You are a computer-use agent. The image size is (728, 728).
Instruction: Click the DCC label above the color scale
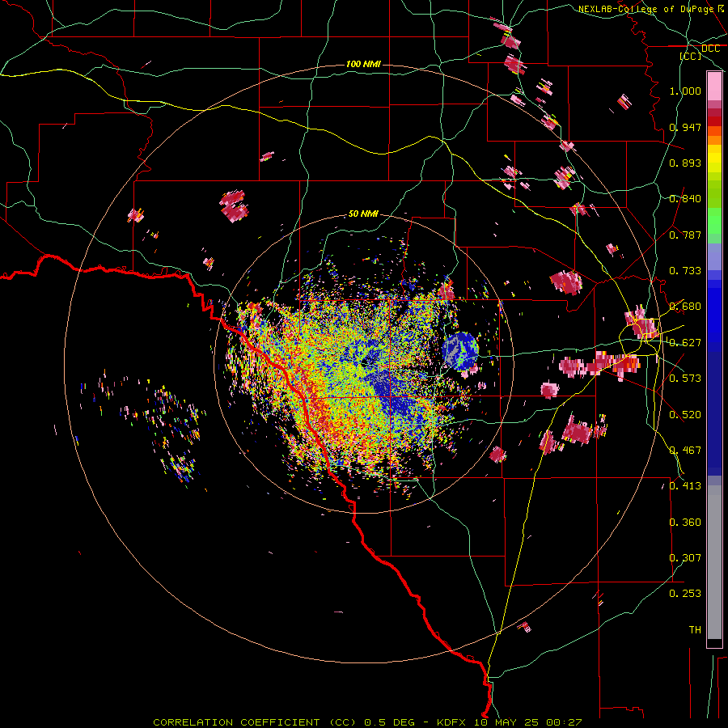[x=711, y=49]
